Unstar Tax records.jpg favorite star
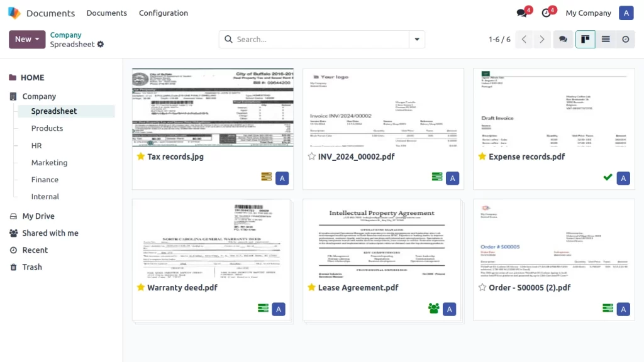Image resolution: width=644 pixels, height=362 pixels. click(141, 156)
